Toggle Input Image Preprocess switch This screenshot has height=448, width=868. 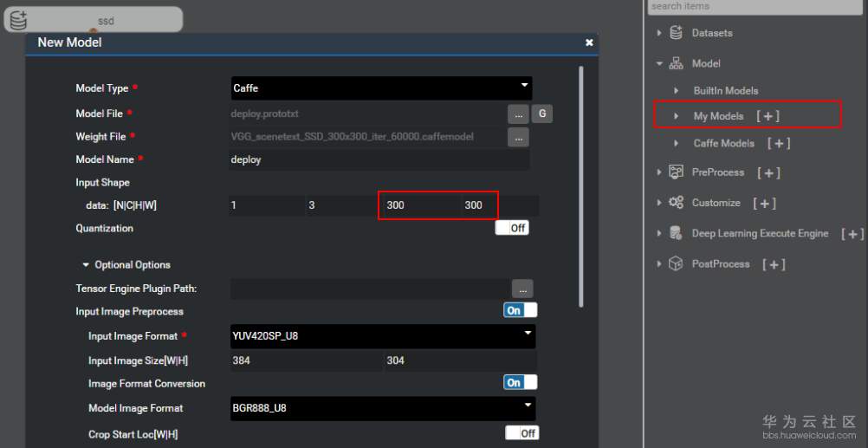pos(521,310)
